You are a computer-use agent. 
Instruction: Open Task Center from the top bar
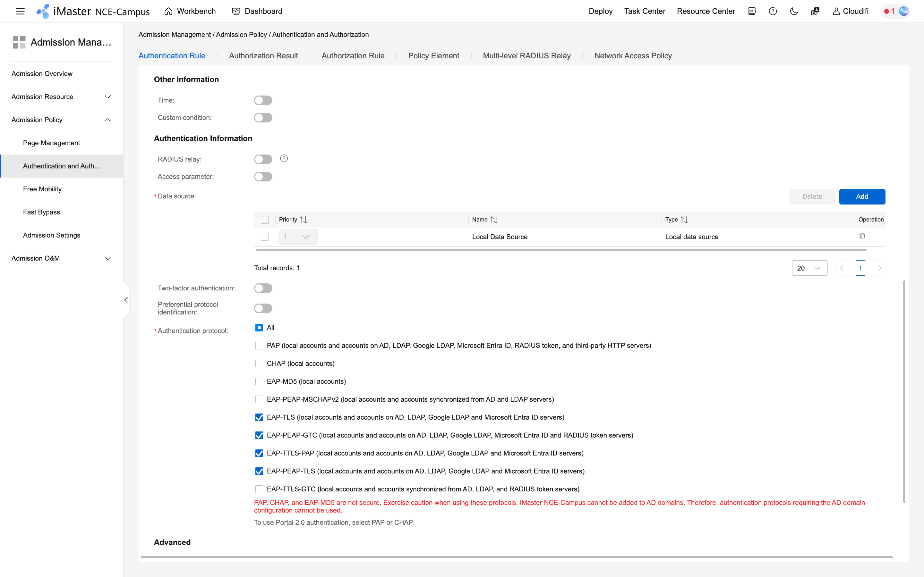(x=644, y=11)
